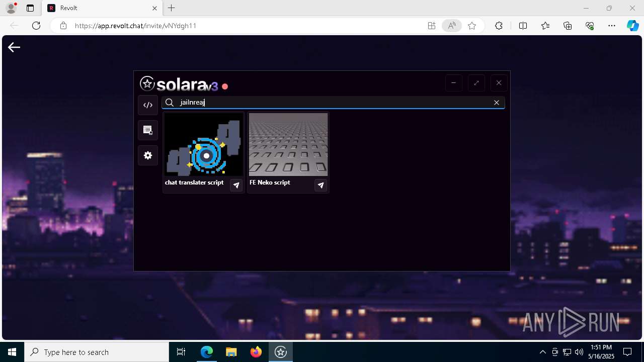Execute the chat translater script

click(x=236, y=186)
